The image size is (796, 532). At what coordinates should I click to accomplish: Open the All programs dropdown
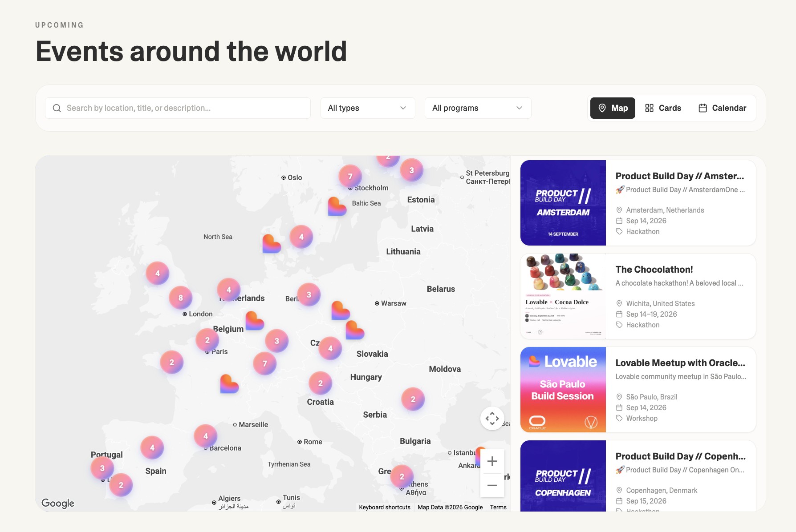478,108
